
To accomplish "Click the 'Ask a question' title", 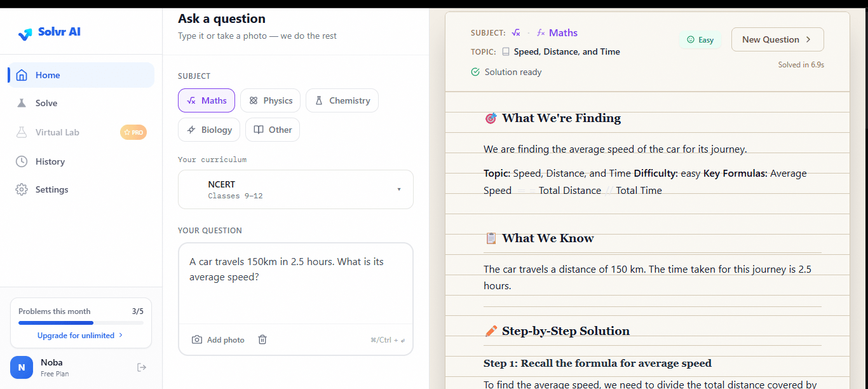I will (x=222, y=19).
